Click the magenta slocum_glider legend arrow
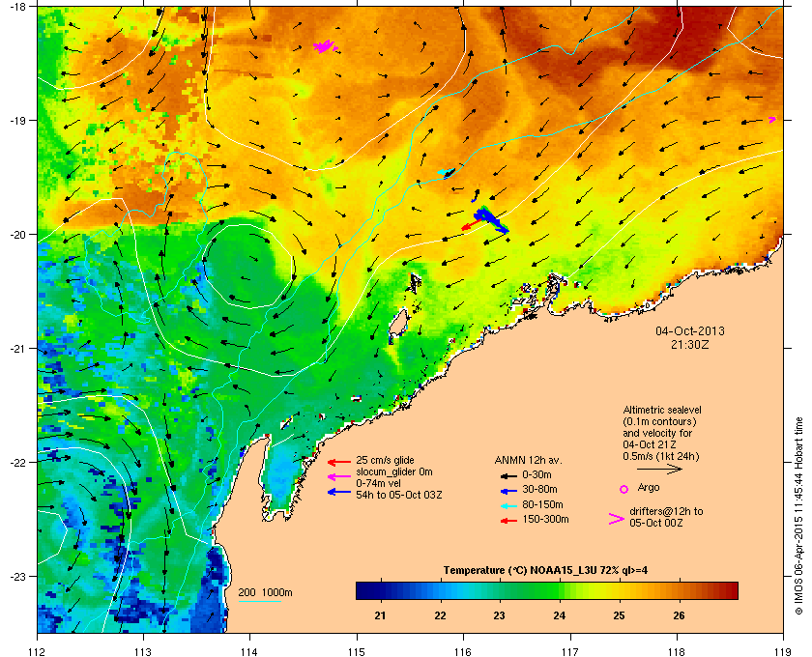The height and width of the screenshot is (657, 812). pyautogui.click(x=339, y=476)
